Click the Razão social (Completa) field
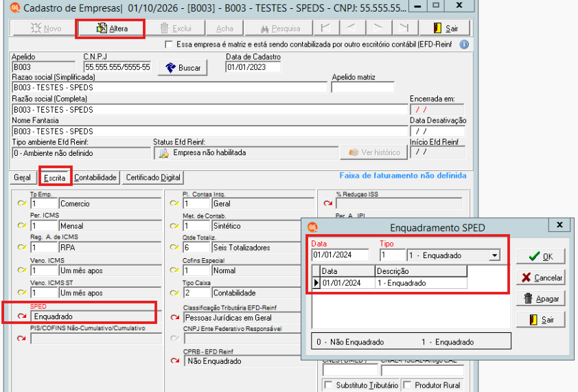 tap(210, 110)
